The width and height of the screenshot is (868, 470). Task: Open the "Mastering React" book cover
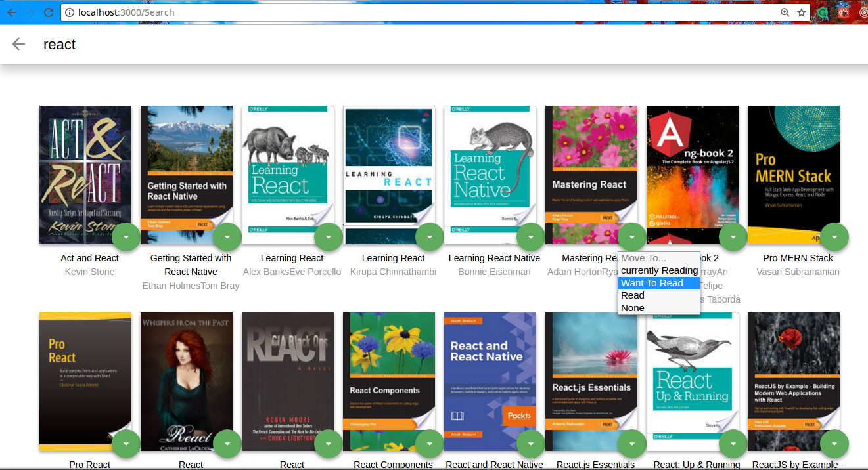pos(591,174)
